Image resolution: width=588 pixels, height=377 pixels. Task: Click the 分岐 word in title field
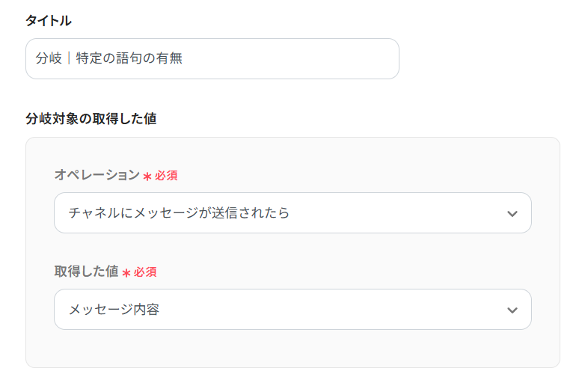click(x=49, y=58)
